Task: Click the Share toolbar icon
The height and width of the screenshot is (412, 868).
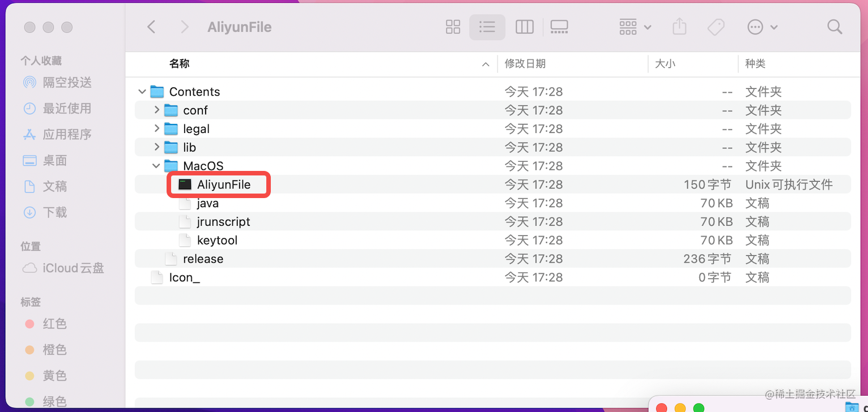Action: tap(679, 26)
